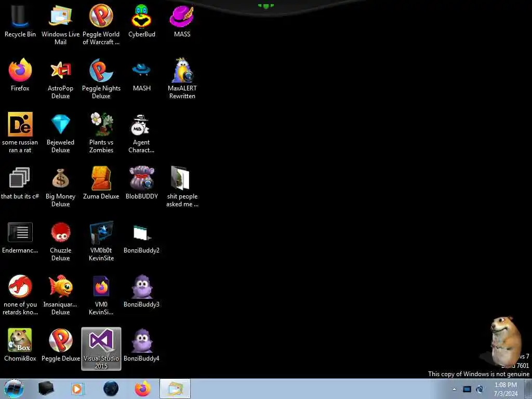
Task: Select Peggle World of Warcraft icon
Action: pos(101,24)
